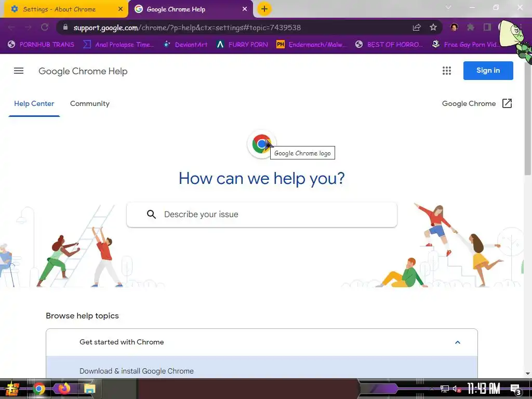Viewport: 532px width, 399px height.
Task: Click the Sign in button
Action: pyautogui.click(x=488, y=71)
